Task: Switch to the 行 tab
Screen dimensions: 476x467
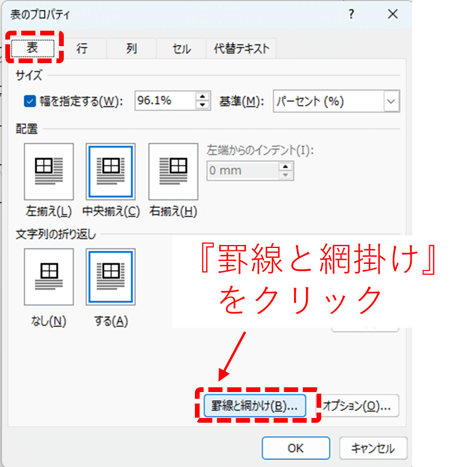Action: point(82,48)
